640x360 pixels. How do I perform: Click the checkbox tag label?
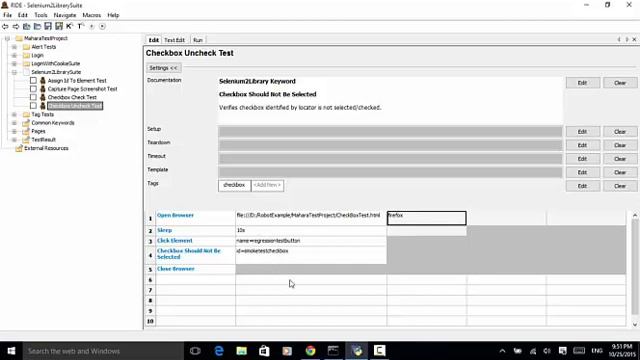click(234, 185)
